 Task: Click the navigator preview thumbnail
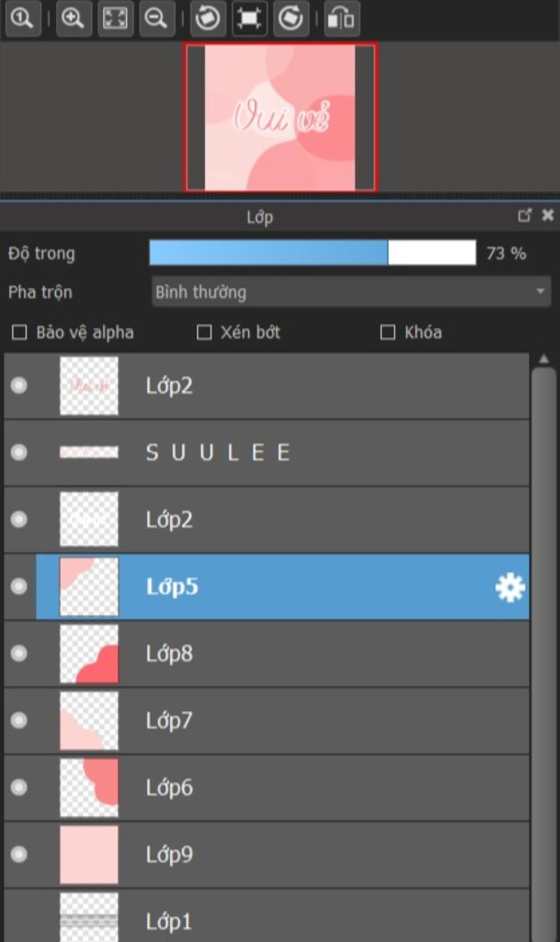(280, 118)
